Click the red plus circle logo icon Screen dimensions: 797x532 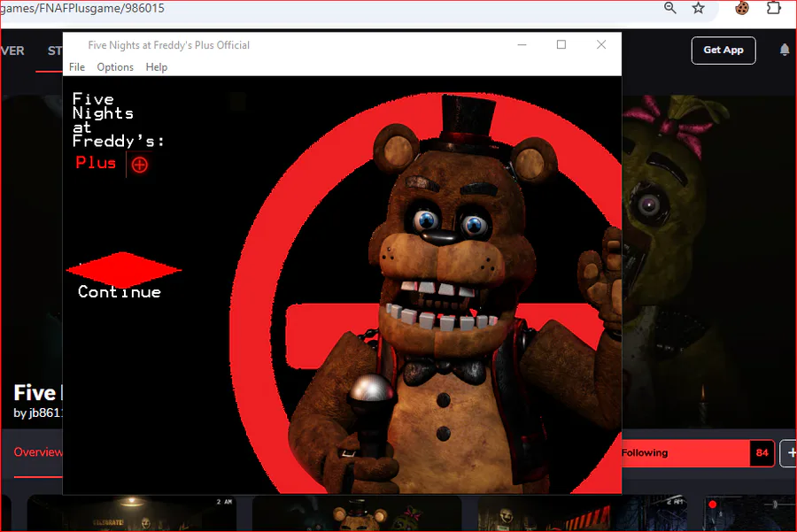point(139,164)
